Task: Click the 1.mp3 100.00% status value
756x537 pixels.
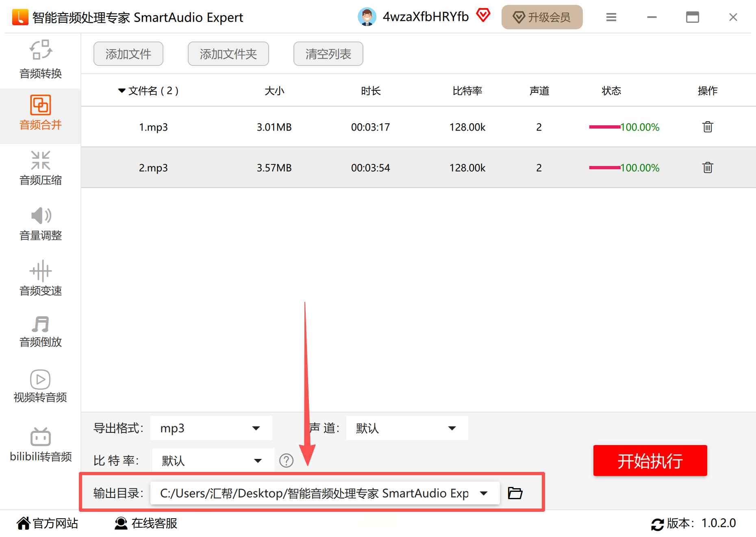Action: pos(640,127)
